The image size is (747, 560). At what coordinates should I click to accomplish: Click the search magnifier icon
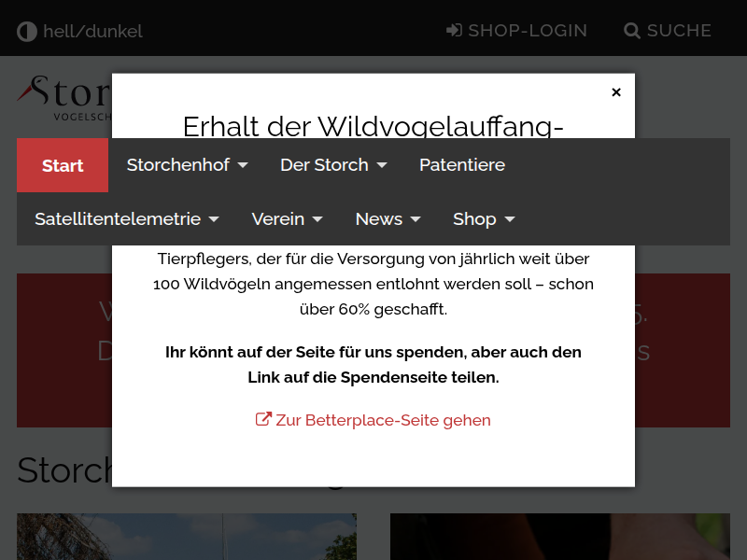632,31
